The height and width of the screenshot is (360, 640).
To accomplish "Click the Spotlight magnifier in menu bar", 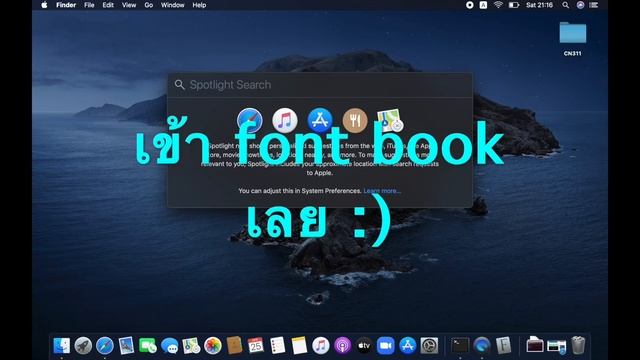I will tap(565, 5).
